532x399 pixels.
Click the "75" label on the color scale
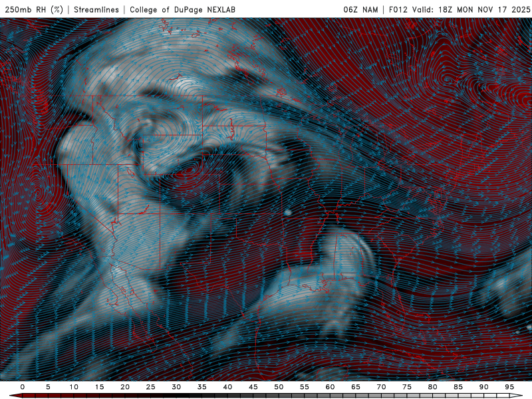point(407,387)
